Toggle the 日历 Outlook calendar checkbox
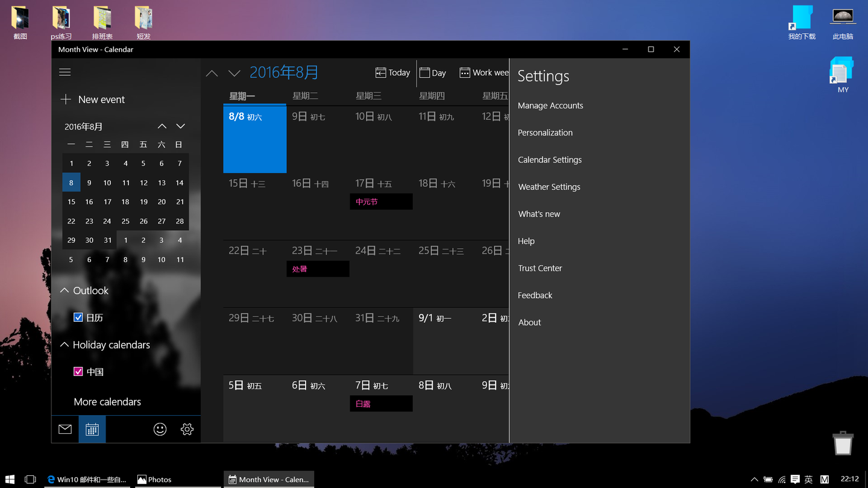Screen dimensions: 868x488 [78, 317]
